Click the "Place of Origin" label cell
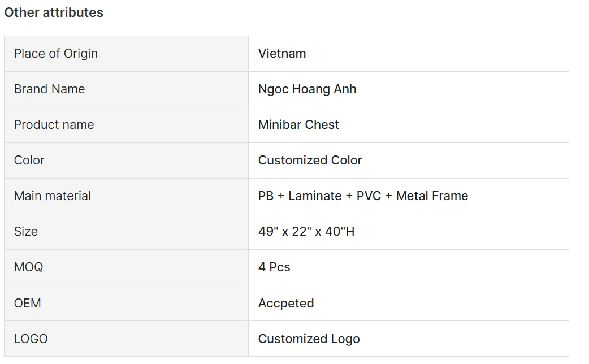Image resolution: width=589 pixels, height=364 pixels. pos(56,54)
